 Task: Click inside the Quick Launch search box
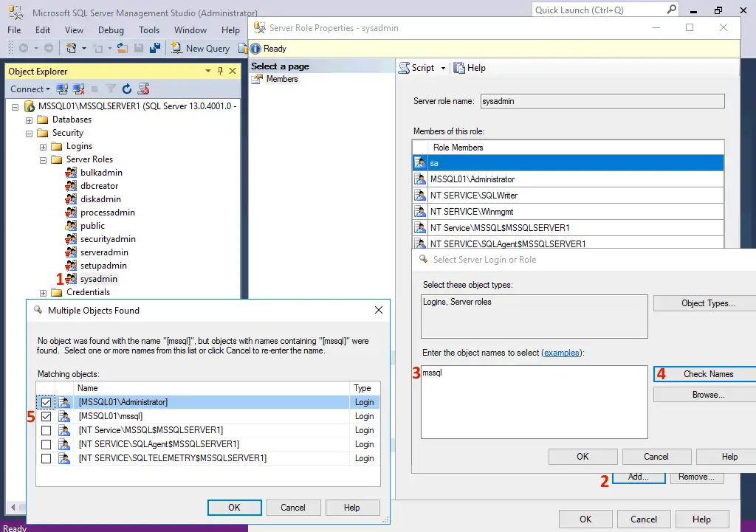click(x=598, y=9)
